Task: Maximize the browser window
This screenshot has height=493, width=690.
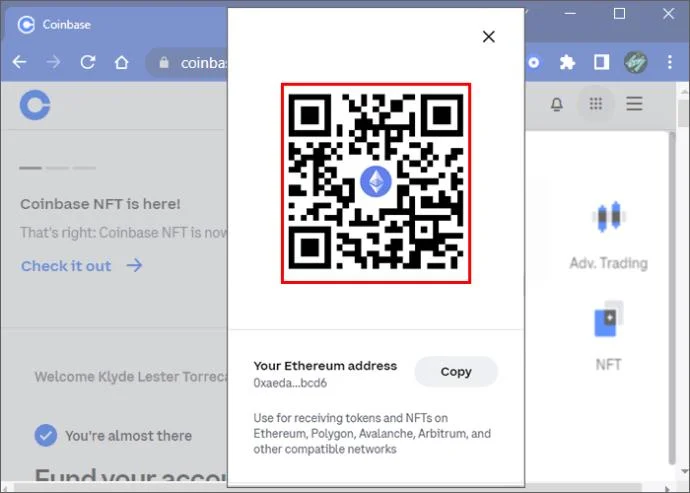Action: pos(619,14)
